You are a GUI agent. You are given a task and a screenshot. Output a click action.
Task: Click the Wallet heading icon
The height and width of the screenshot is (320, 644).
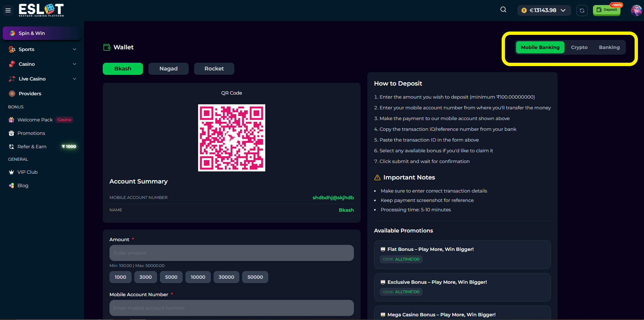(107, 47)
